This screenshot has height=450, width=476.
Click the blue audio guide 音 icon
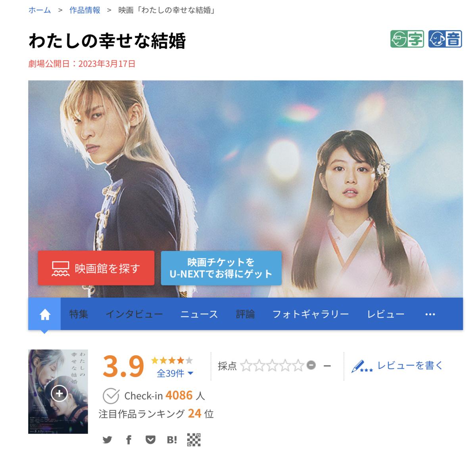coord(445,39)
